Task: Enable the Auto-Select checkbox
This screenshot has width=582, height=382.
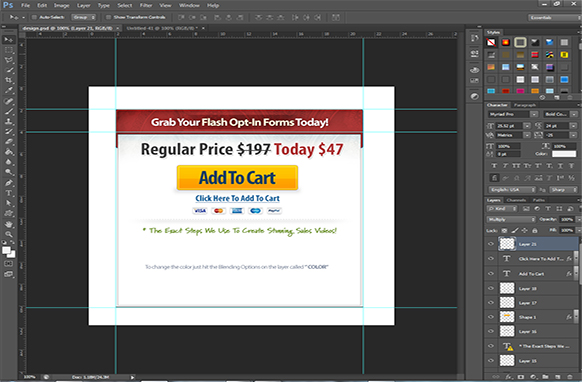Action: coord(34,17)
